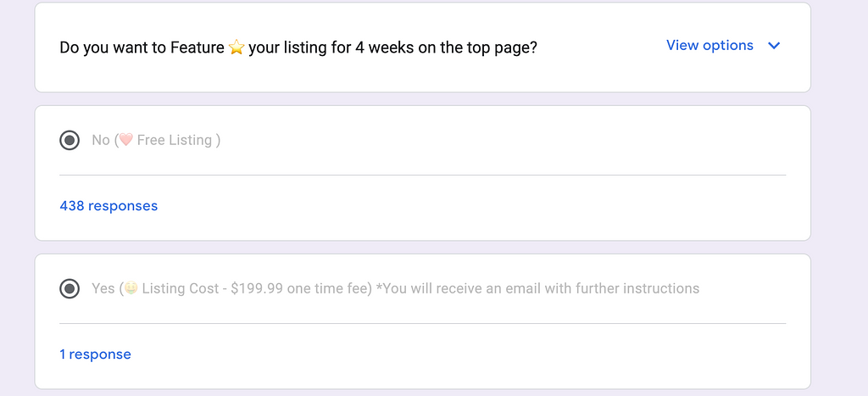
Task: Select the Yes radio button
Action: pyautogui.click(x=70, y=288)
